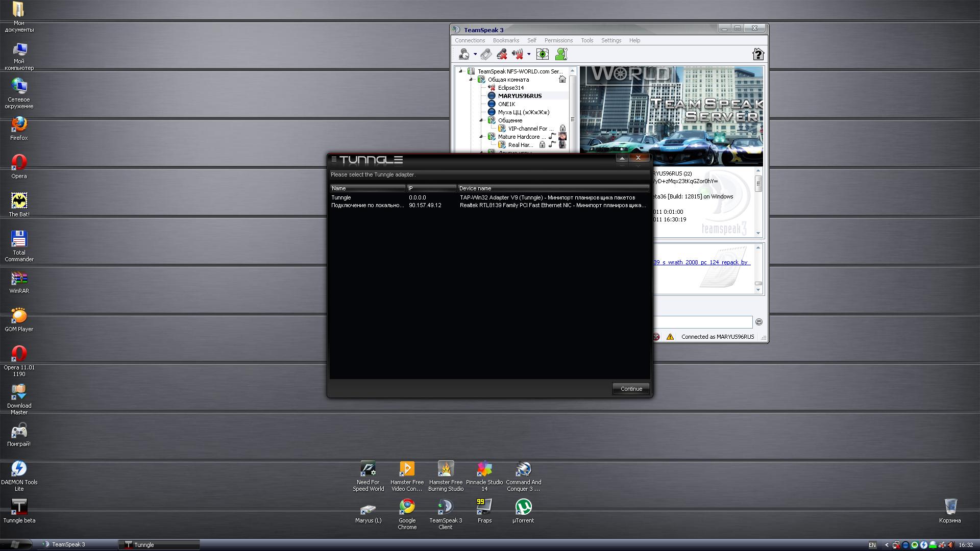Open Download Master desktop icon
The height and width of the screenshot is (551, 980).
pyautogui.click(x=19, y=399)
